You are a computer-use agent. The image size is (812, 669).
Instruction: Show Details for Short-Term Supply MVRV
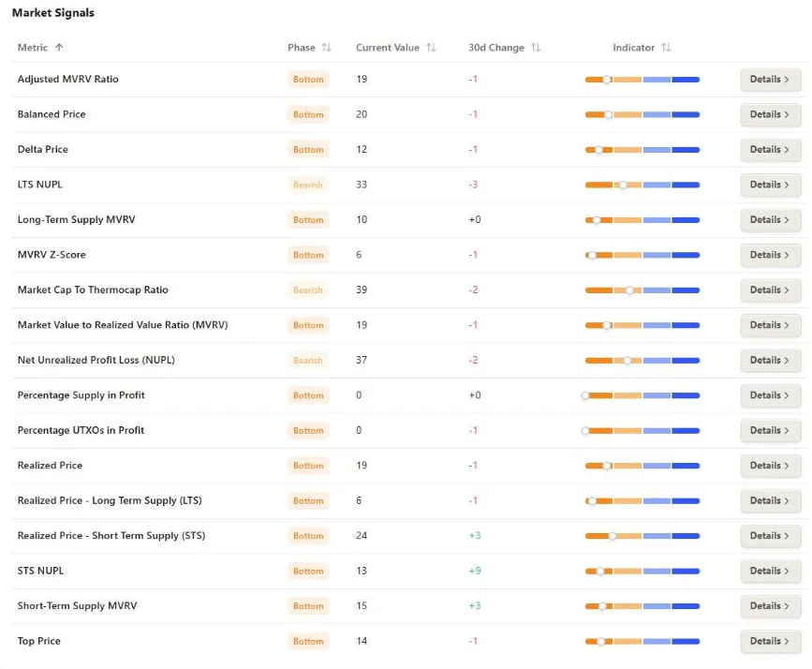771,606
